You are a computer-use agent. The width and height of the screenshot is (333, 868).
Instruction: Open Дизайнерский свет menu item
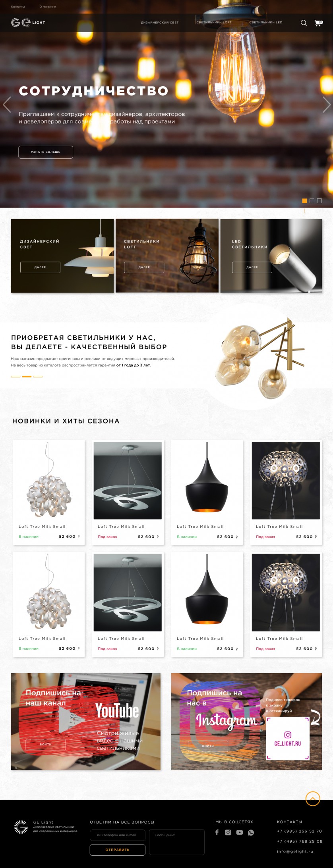coord(160,23)
